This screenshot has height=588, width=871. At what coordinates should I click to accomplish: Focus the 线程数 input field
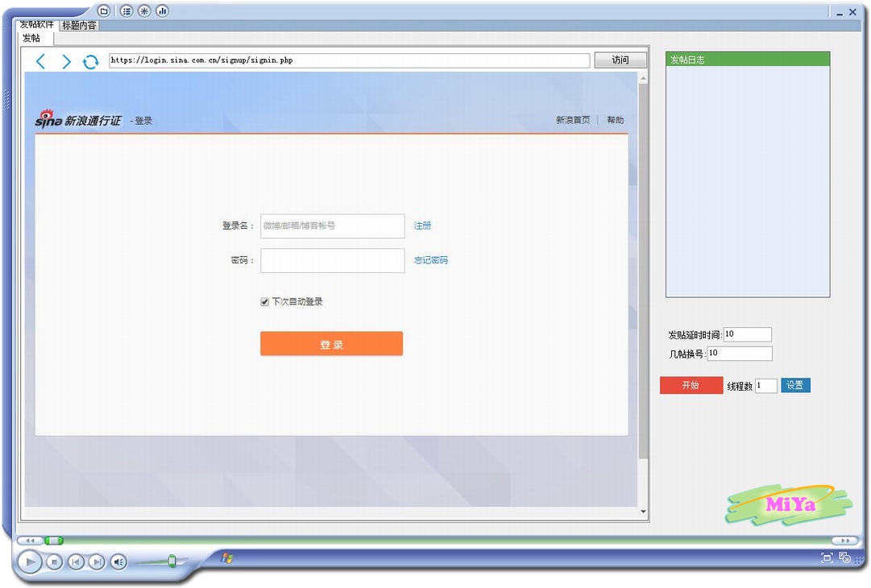coord(766,385)
